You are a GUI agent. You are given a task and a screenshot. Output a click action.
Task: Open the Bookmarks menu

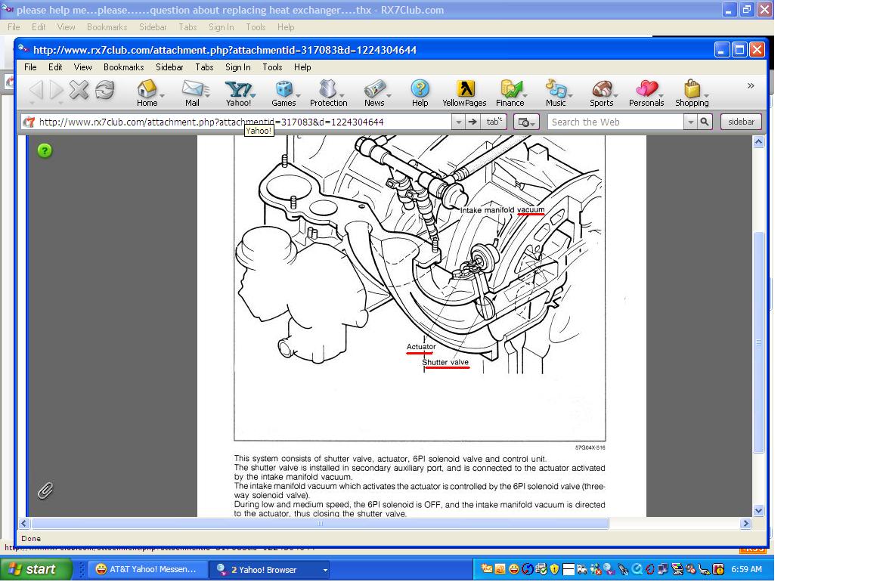coord(123,67)
